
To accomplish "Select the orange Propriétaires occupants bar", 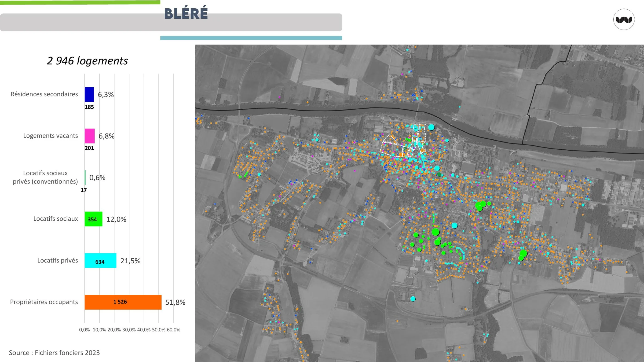I will point(123,302).
